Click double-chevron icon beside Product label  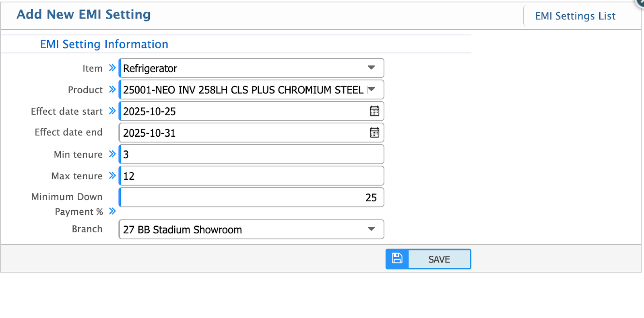(112, 89)
